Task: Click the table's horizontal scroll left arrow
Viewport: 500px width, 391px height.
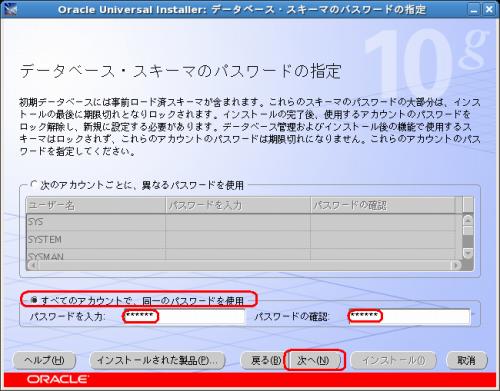Action: point(33,265)
